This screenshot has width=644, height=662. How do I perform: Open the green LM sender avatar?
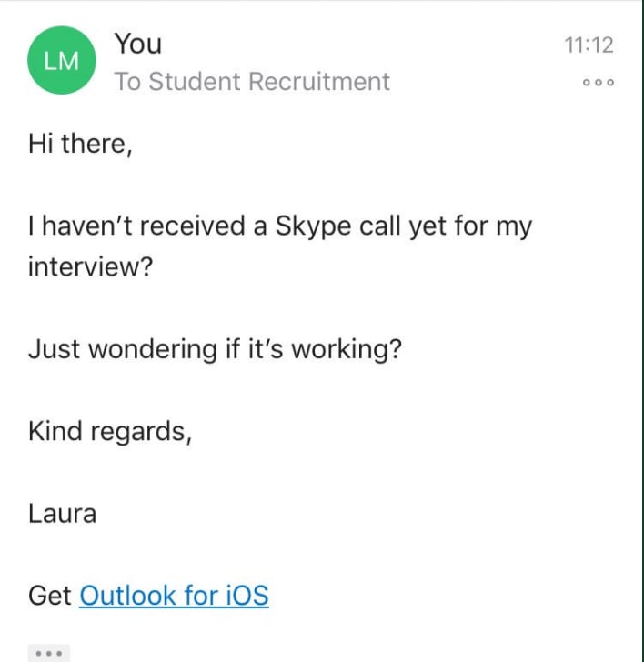(x=62, y=60)
